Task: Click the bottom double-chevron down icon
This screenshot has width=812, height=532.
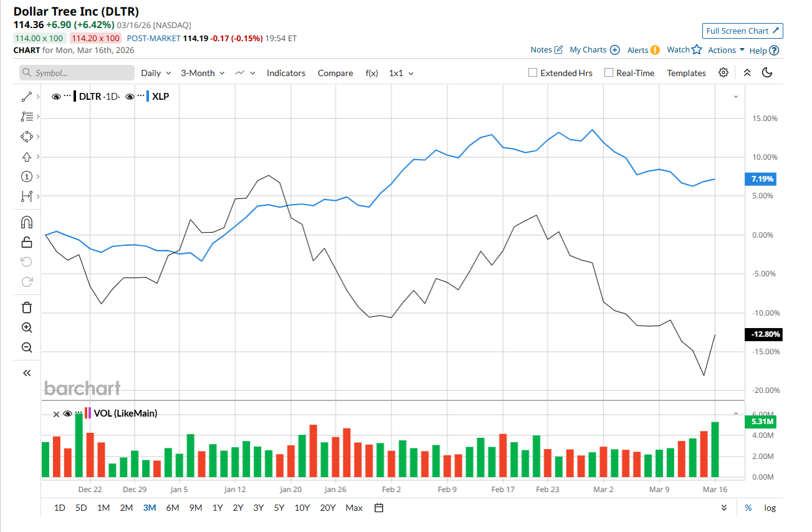Action: 724,508
